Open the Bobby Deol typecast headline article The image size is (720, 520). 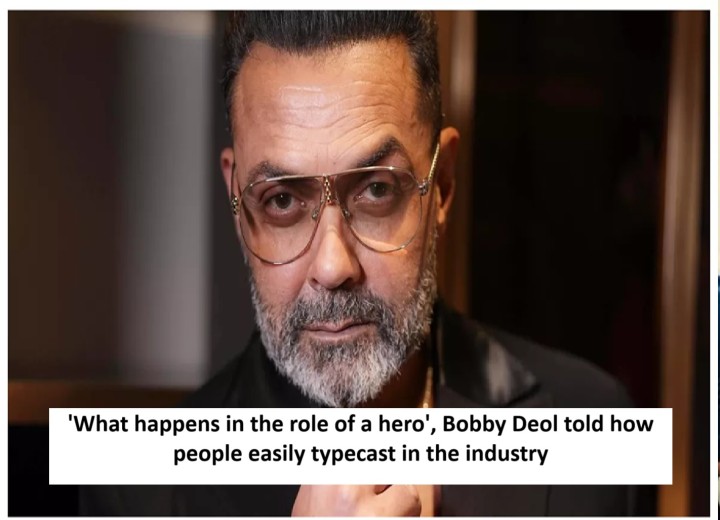pos(360,439)
